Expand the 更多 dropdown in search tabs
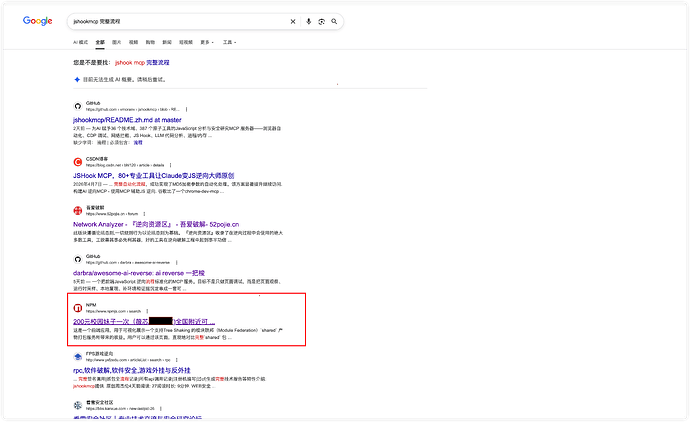Viewport: 690px width, 422px height. coord(207,42)
